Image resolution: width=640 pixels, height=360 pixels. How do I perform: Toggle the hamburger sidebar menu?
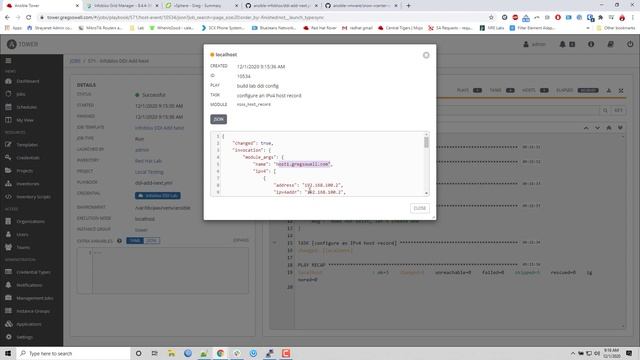point(9,61)
